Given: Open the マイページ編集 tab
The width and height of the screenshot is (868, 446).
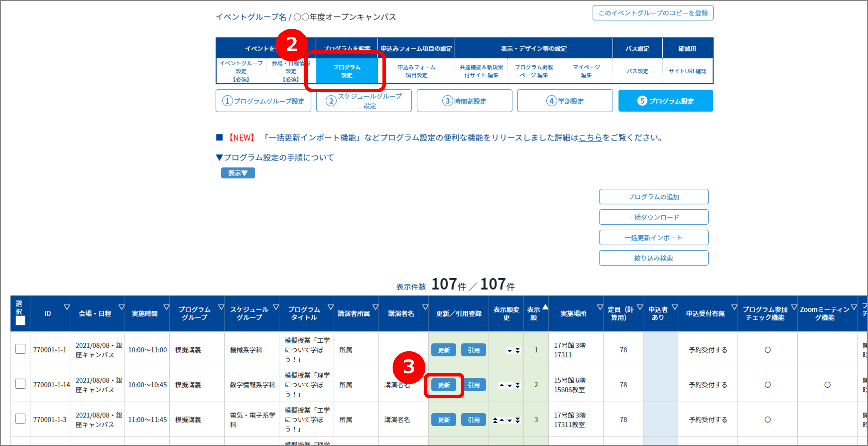Looking at the screenshot, I should tap(586, 71).
